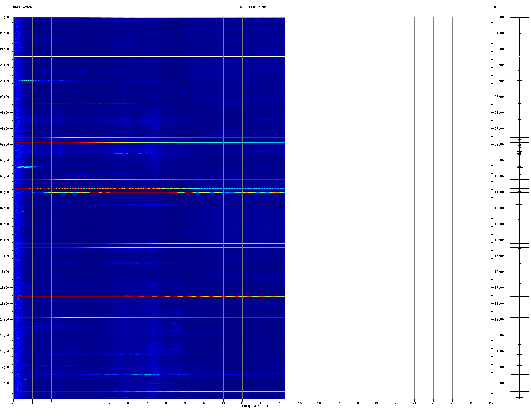The width and height of the screenshot is (531, 420).
Task: Click the white empty region at 20 Hz
Action: click(x=395, y=207)
